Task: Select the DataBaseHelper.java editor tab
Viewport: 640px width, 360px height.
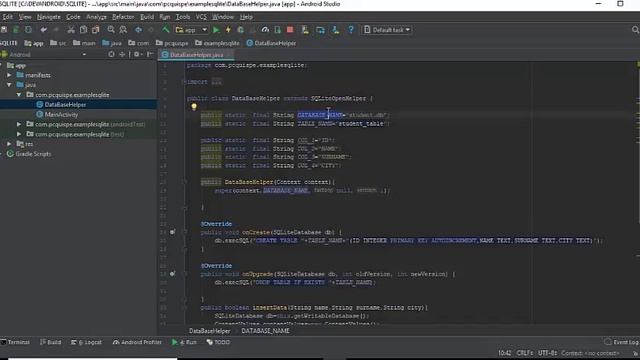Action: point(196,55)
